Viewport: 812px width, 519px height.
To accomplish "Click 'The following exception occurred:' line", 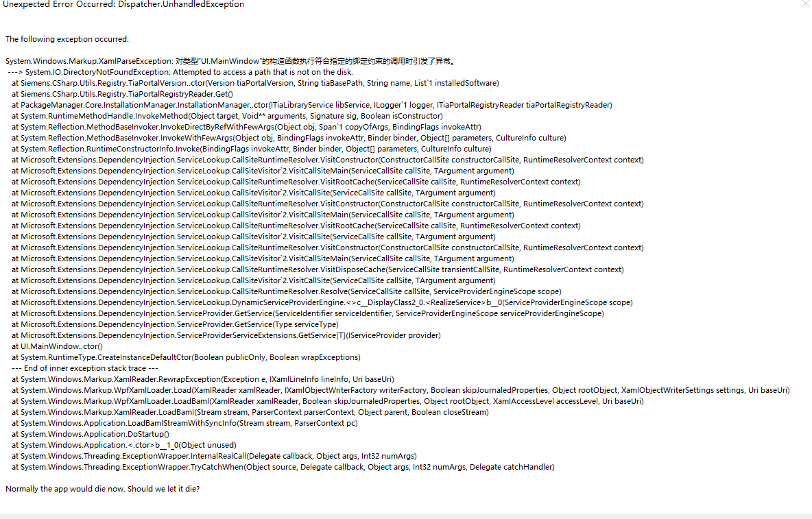I will pyautogui.click(x=67, y=39).
